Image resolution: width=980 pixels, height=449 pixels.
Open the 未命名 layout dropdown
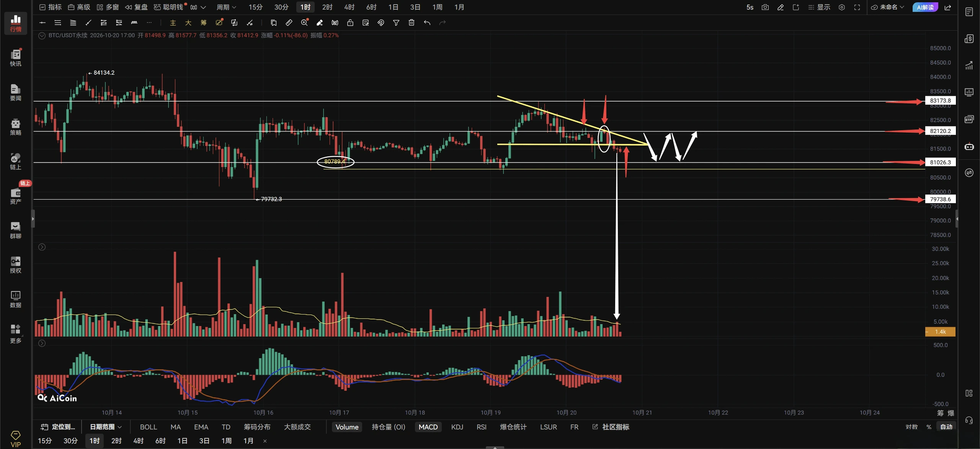[x=888, y=7]
